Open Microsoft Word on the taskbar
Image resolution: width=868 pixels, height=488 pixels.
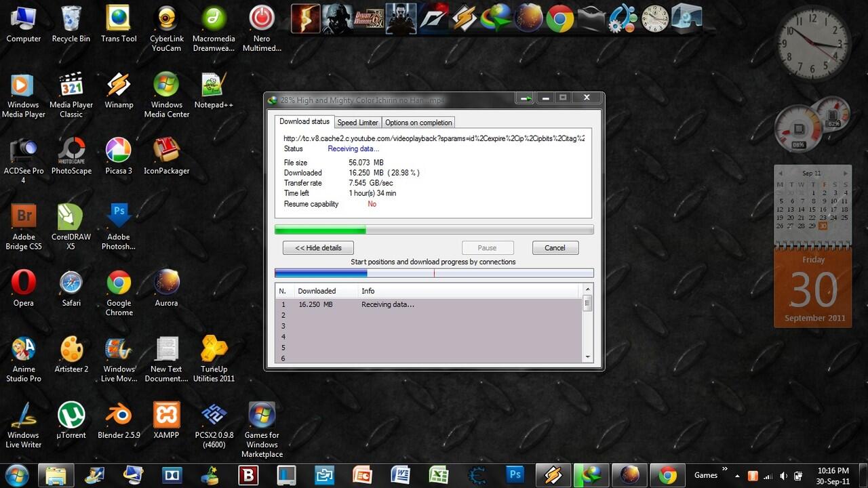400,475
